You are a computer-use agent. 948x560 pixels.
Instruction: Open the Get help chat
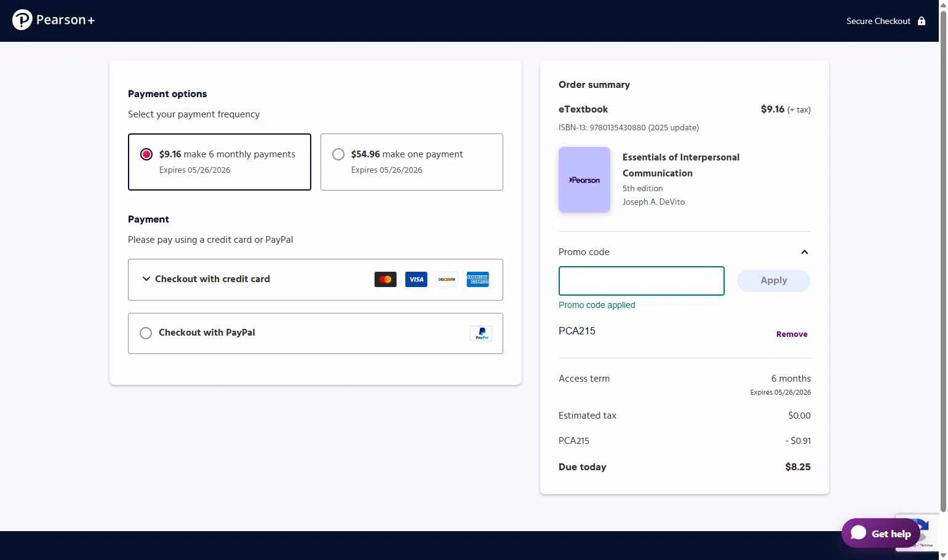[881, 533]
